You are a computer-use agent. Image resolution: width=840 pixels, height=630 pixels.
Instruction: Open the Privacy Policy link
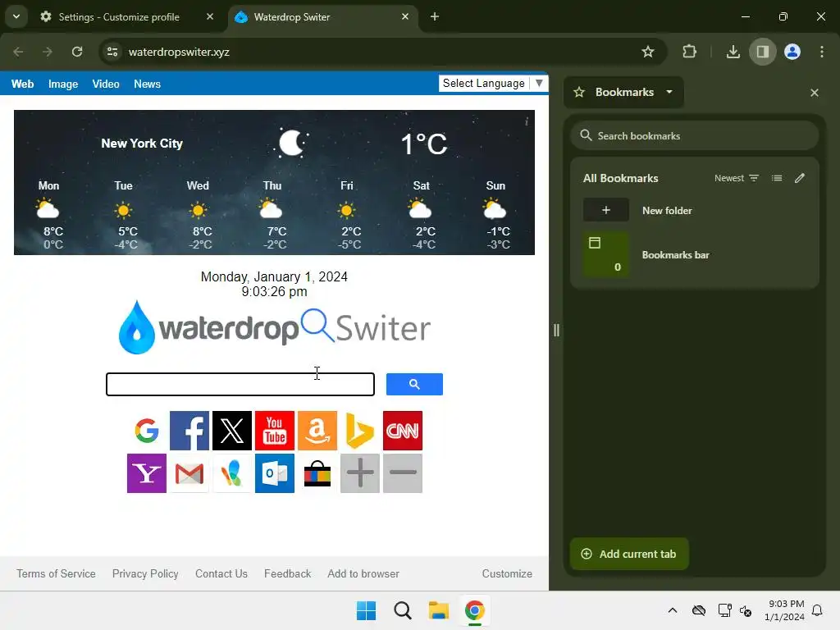pos(145,573)
